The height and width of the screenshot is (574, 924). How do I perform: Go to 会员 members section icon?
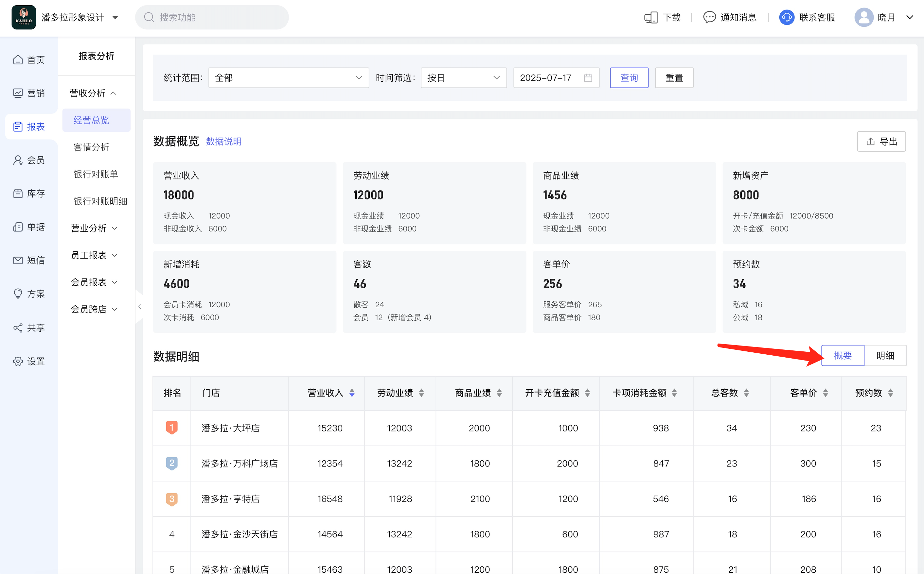(18, 160)
